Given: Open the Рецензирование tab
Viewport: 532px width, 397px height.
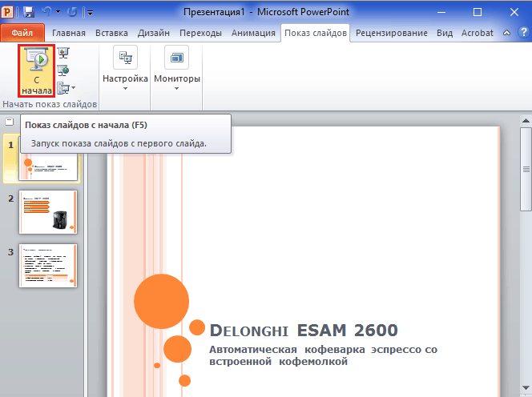Looking at the screenshot, I should click(392, 33).
